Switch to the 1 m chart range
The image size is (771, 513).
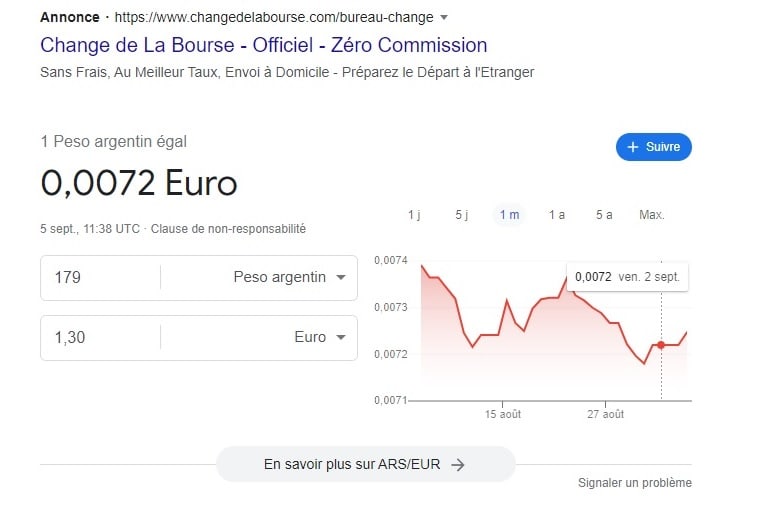pyautogui.click(x=509, y=215)
